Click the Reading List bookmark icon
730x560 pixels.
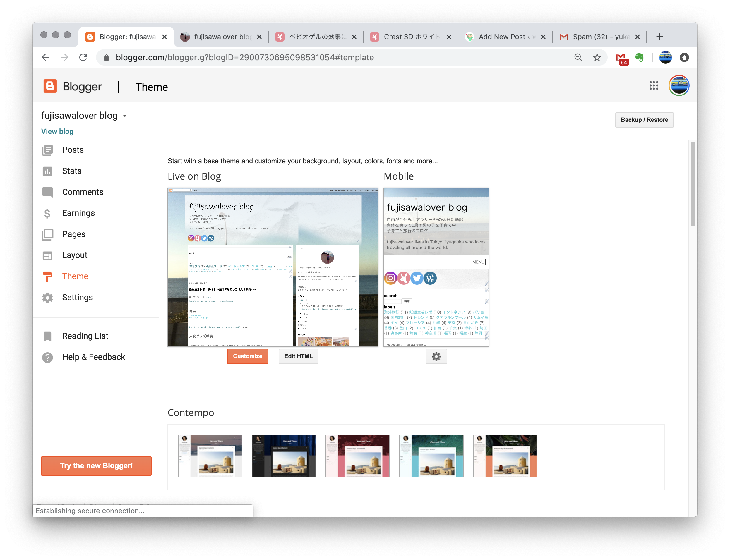click(47, 336)
